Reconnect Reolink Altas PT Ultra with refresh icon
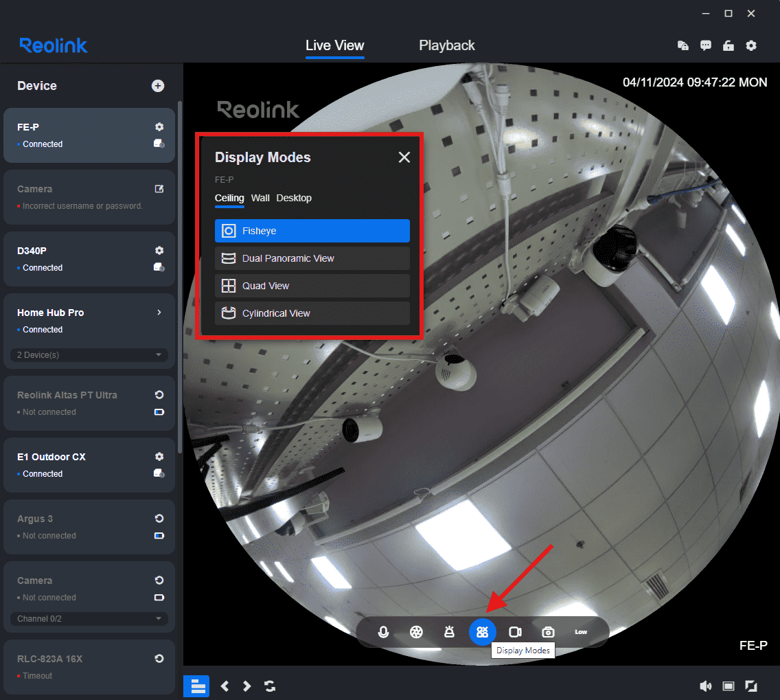Screen dimensions: 780x700 coord(159,394)
